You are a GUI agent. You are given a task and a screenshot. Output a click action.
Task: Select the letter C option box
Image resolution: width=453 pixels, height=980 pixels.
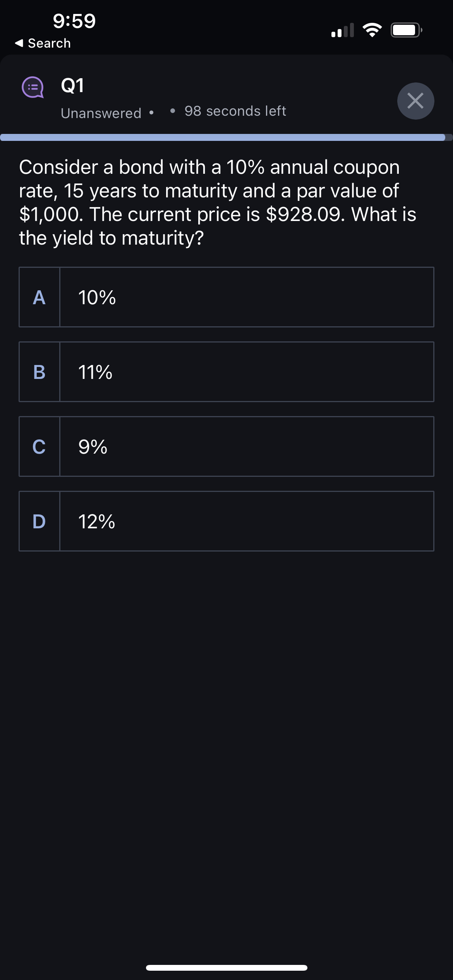click(39, 447)
